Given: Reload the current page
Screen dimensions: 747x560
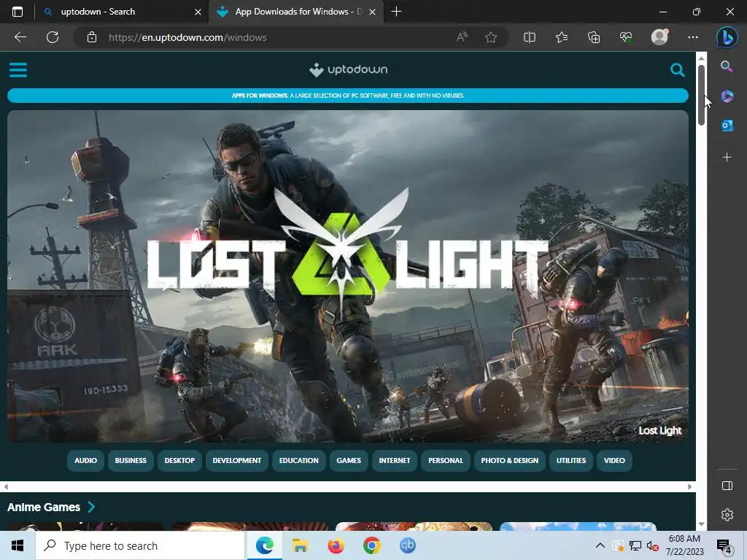Looking at the screenshot, I should point(53,37).
